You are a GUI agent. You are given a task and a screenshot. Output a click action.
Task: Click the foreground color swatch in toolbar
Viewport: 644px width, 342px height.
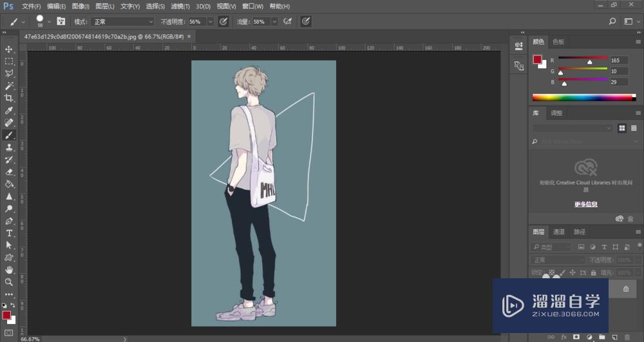click(6, 315)
